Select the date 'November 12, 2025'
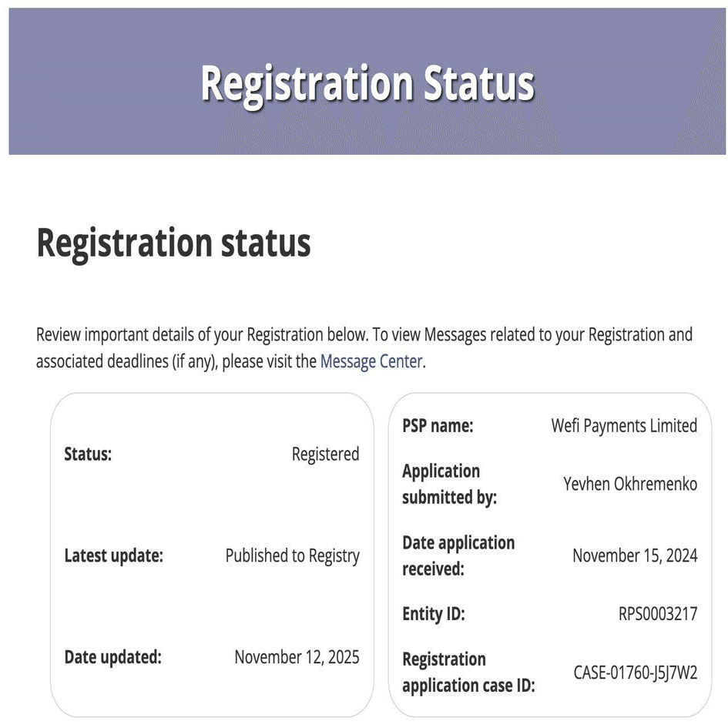 point(297,657)
